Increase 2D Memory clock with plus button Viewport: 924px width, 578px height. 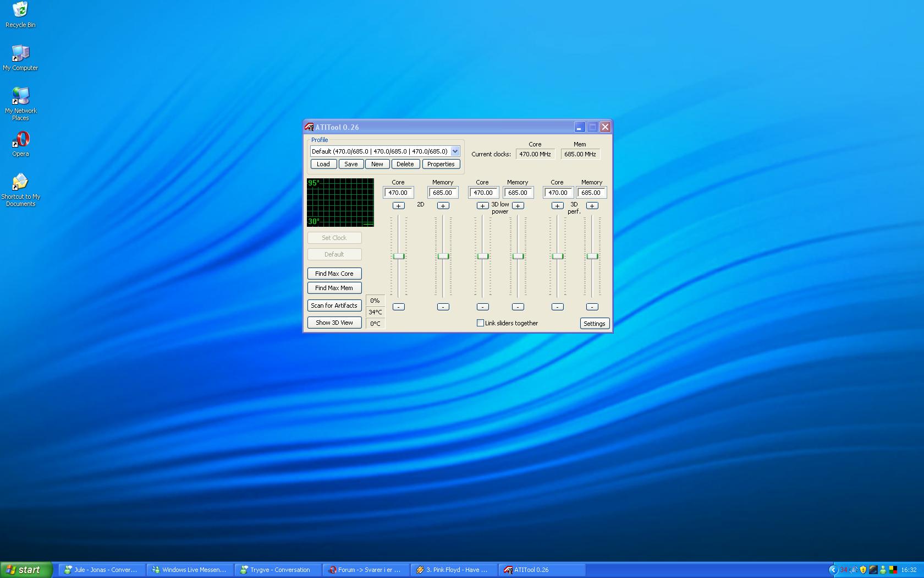click(443, 206)
